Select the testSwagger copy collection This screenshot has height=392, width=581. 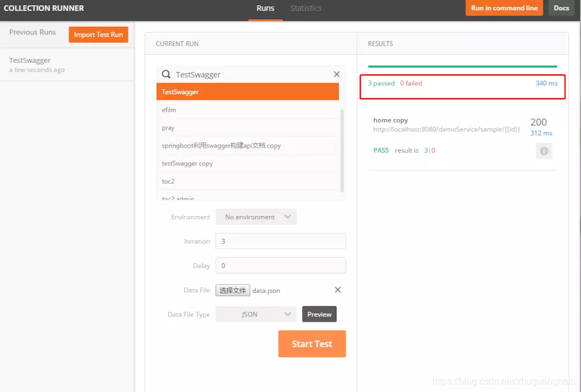(x=248, y=163)
